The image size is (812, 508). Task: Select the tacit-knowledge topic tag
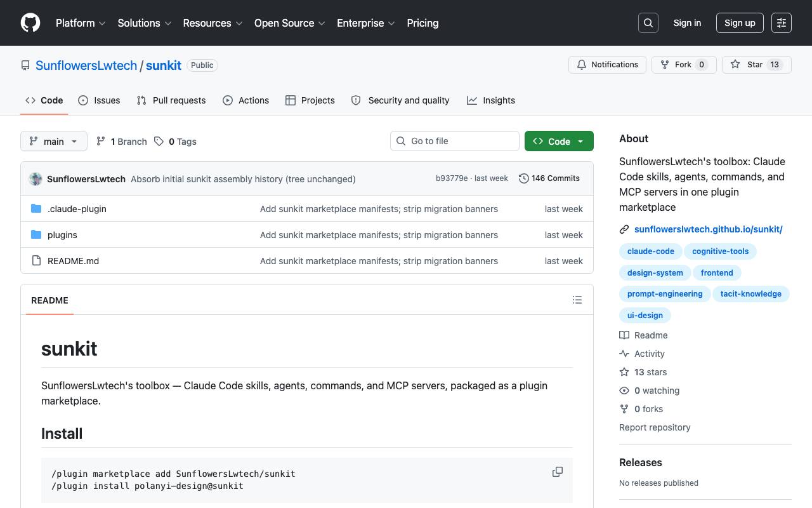pyautogui.click(x=751, y=294)
